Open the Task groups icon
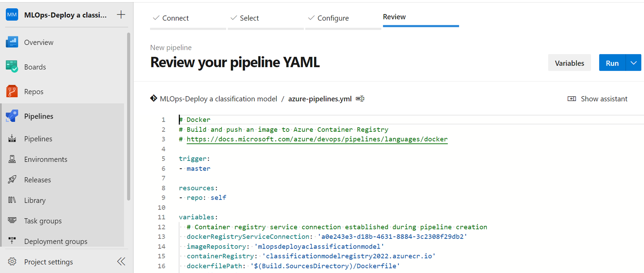The width and height of the screenshot is (644, 273). [x=12, y=220]
